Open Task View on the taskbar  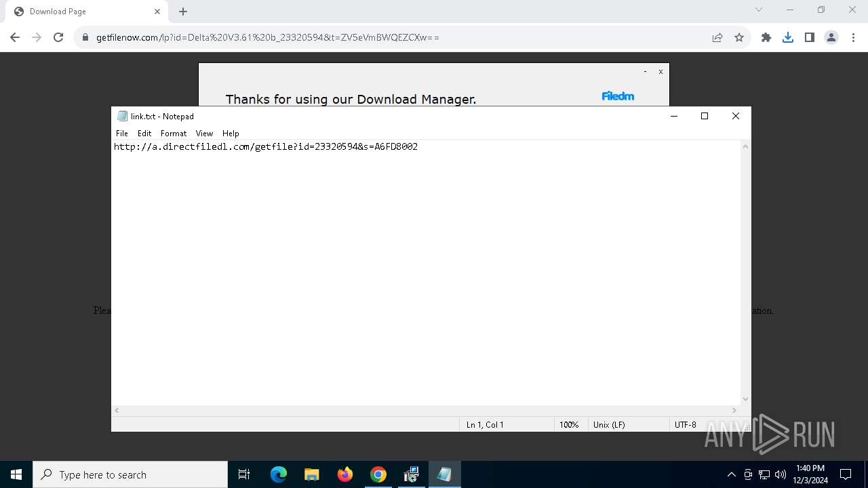click(x=244, y=474)
